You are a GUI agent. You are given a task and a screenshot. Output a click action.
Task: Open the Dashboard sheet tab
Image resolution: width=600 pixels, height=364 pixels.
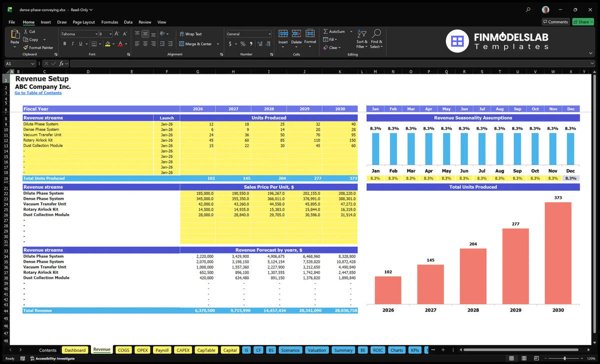click(x=75, y=350)
